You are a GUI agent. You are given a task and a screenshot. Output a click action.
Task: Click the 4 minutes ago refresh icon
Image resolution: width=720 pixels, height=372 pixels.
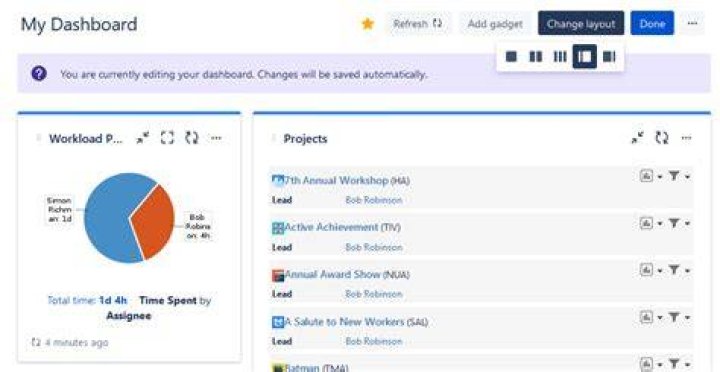[x=36, y=342]
